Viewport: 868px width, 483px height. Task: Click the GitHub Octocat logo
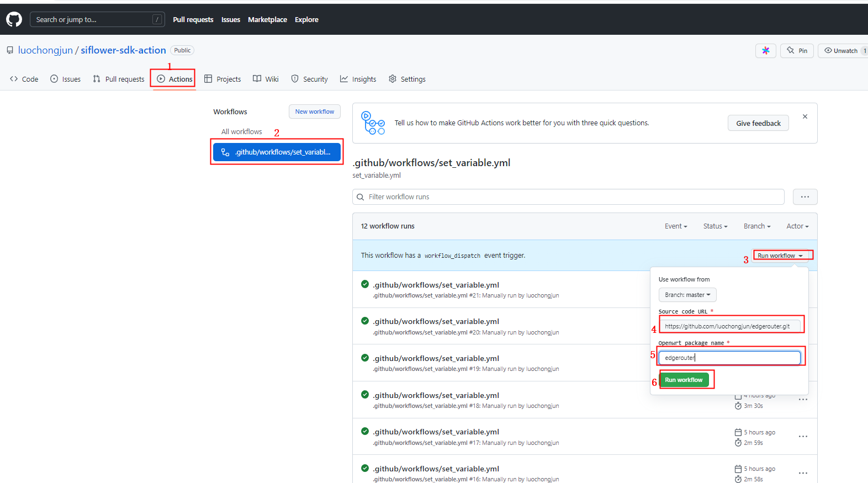coord(14,19)
